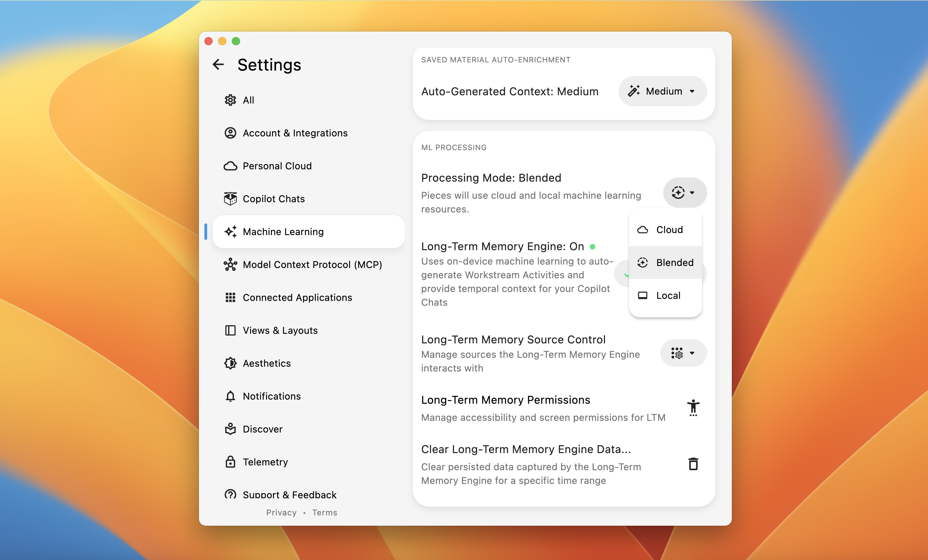Open the Auto-Generated Context Medium dropdown
Viewport: 928px width, 560px height.
pyautogui.click(x=663, y=91)
